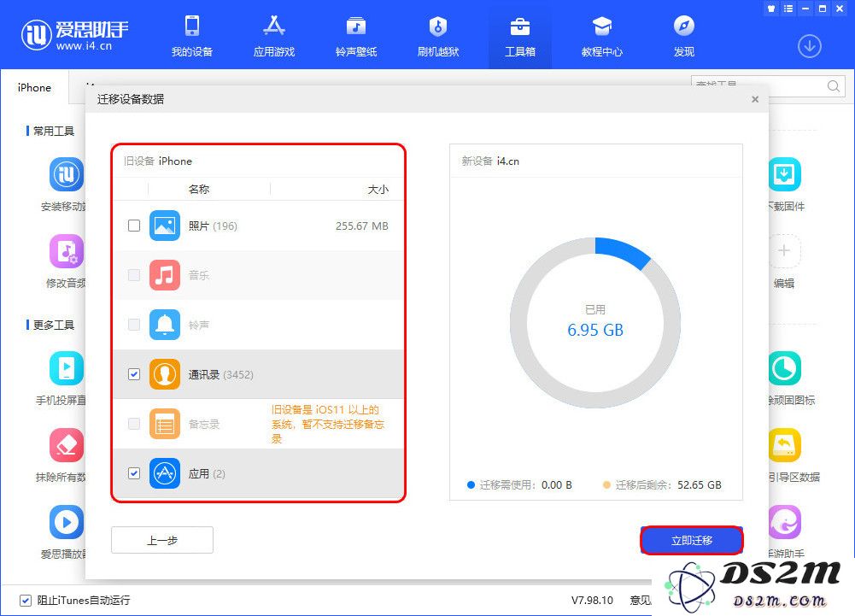Uncheck the 应用 (2) checkbox
The width and height of the screenshot is (855, 616).
[133, 473]
